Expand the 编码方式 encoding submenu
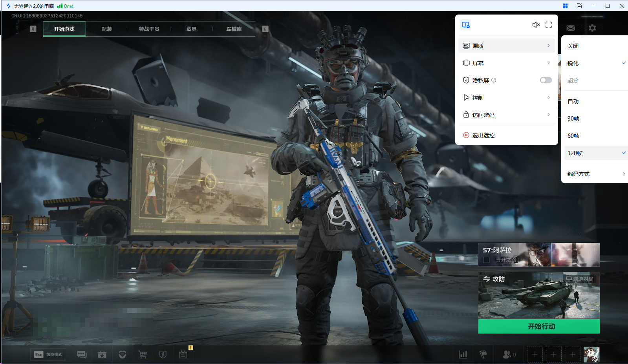 click(x=595, y=174)
